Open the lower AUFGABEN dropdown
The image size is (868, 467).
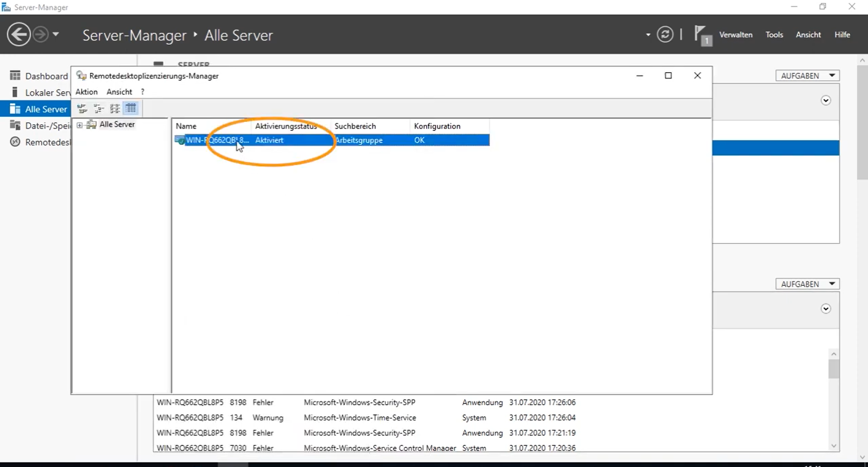click(x=807, y=284)
